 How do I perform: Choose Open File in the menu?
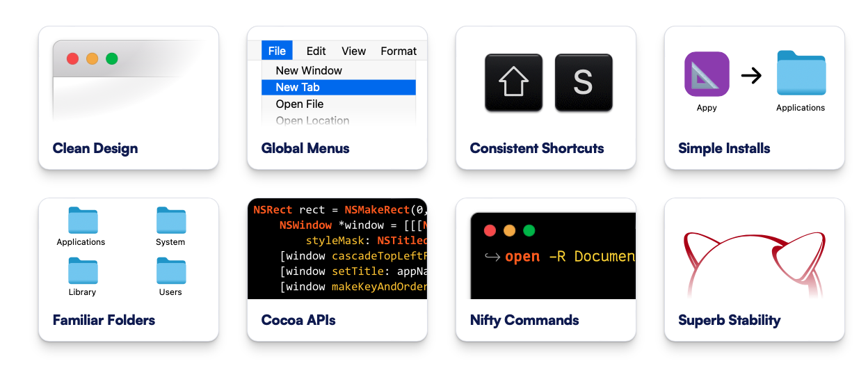point(300,104)
